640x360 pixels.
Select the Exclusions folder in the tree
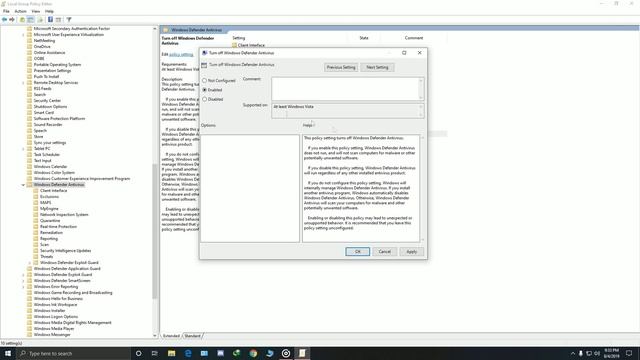click(49, 197)
